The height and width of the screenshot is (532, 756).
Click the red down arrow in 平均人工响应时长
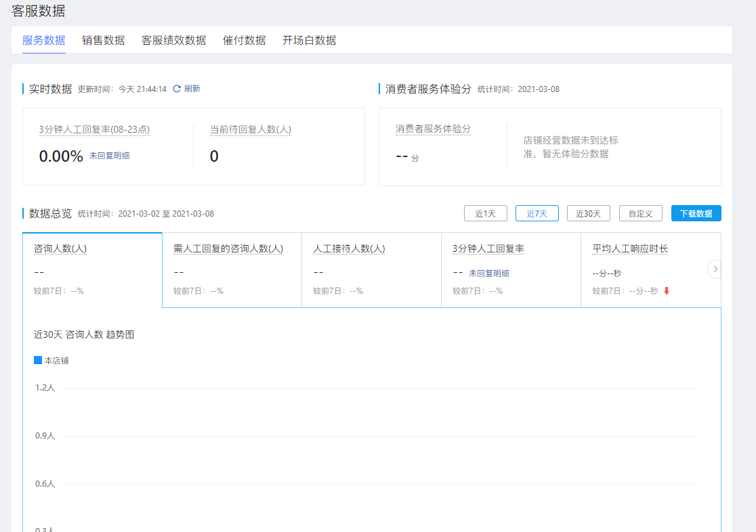point(666,291)
